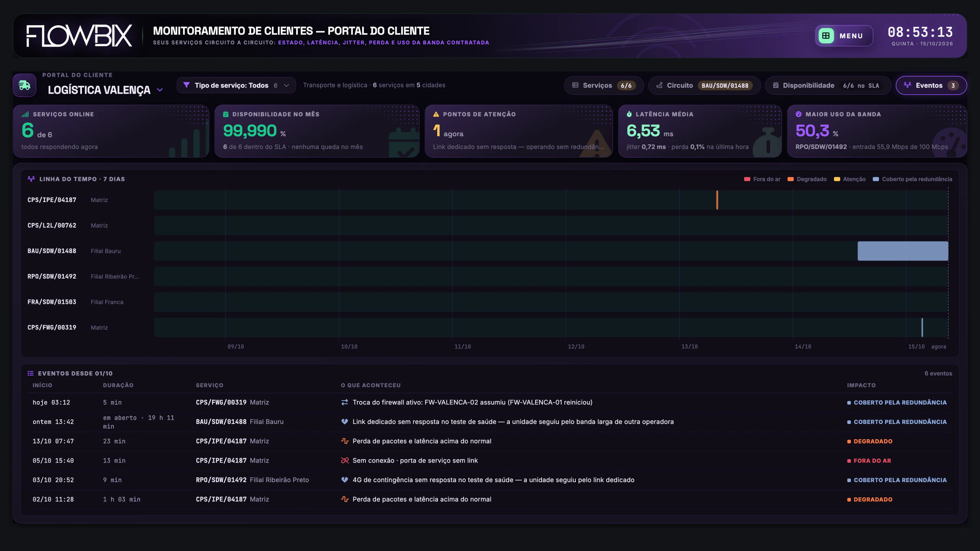The width and height of the screenshot is (980, 551).
Task: Click the Impacto column header
Action: [861, 385]
